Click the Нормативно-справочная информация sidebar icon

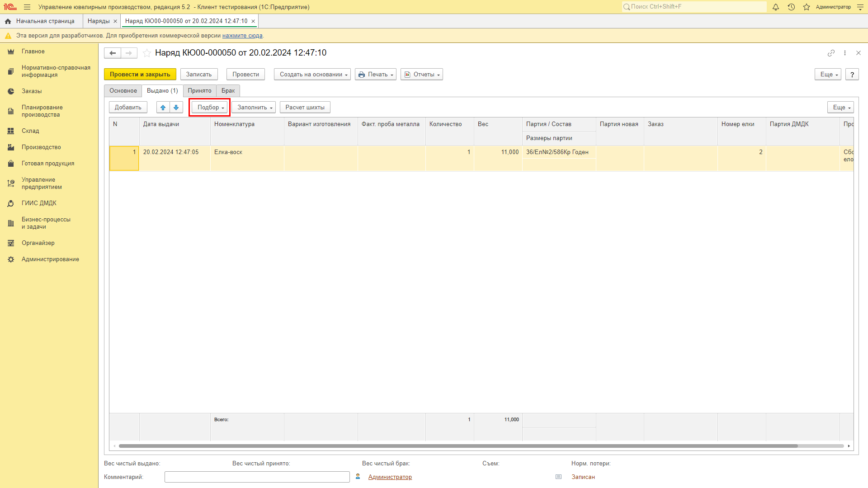point(11,71)
